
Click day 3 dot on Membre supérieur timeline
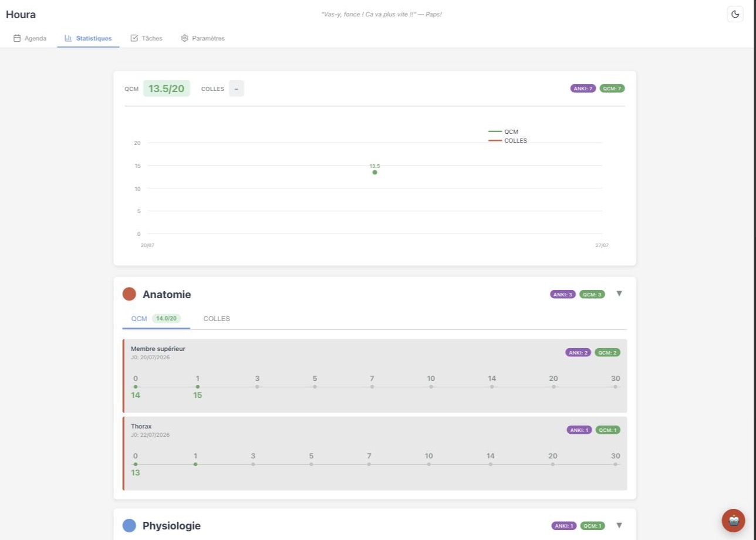click(x=257, y=387)
